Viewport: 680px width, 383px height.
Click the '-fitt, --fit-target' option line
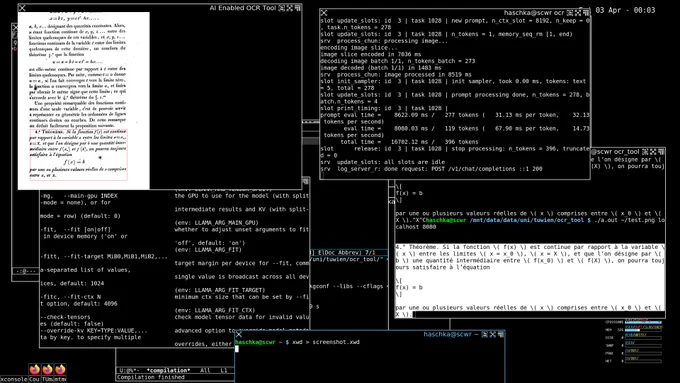click(104, 257)
